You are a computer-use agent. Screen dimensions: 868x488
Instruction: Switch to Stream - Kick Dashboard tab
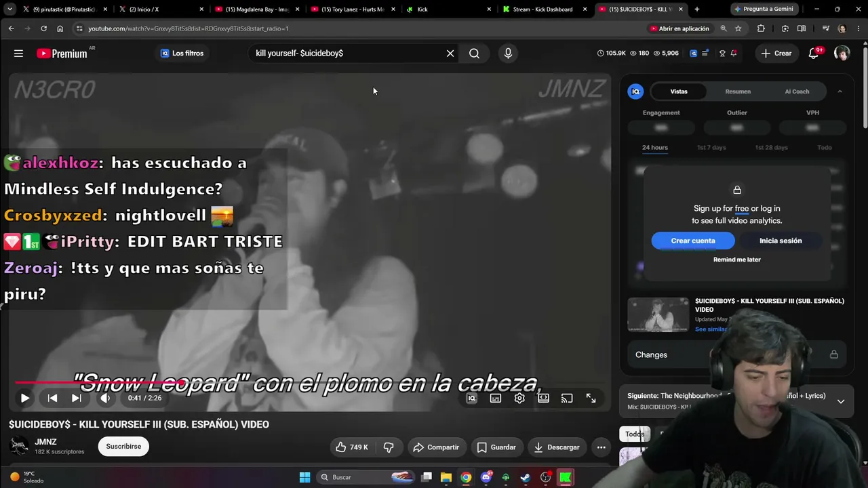click(545, 9)
